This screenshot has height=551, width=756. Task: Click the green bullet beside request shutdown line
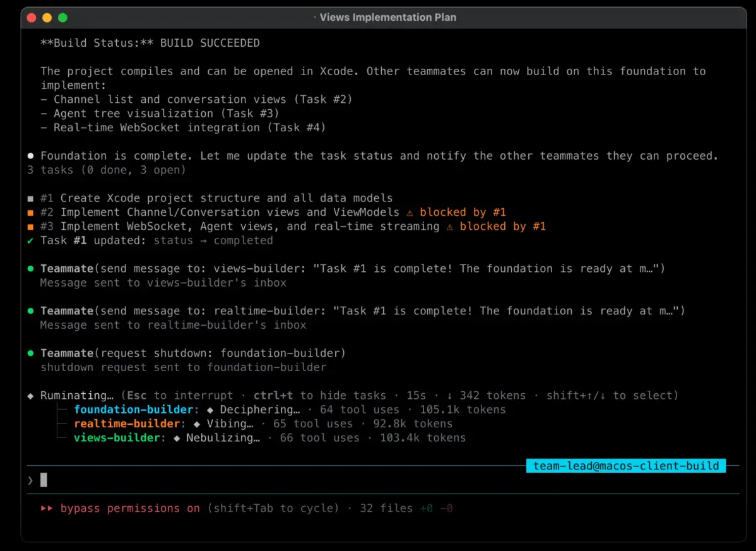[x=30, y=353]
